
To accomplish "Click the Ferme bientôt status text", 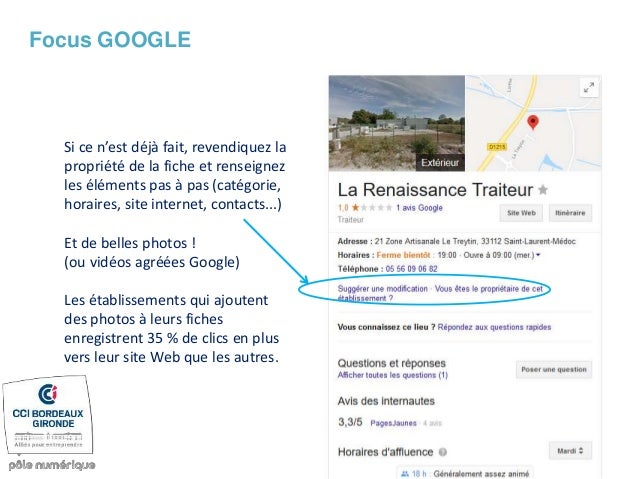I will pos(403,255).
